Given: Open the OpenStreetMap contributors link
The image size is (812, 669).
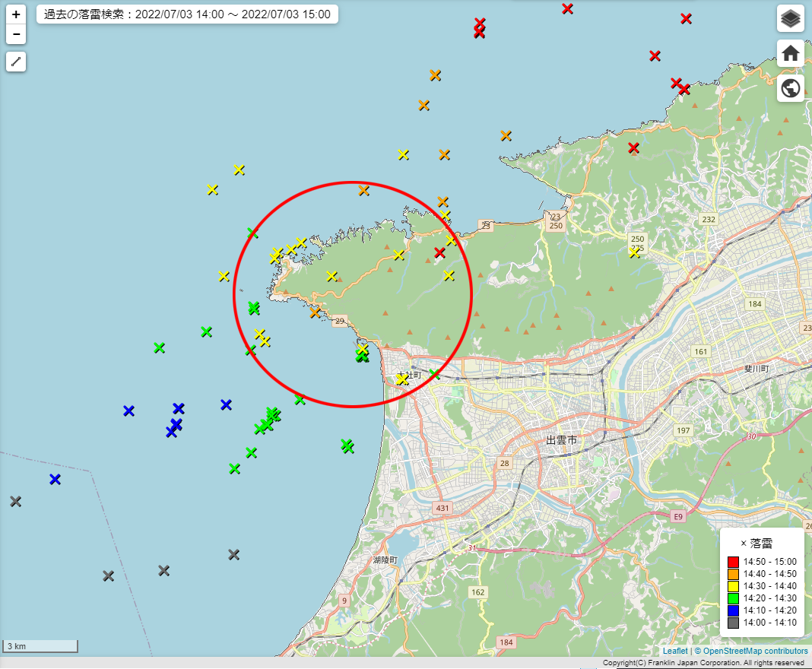Looking at the screenshot, I should click(x=755, y=652).
